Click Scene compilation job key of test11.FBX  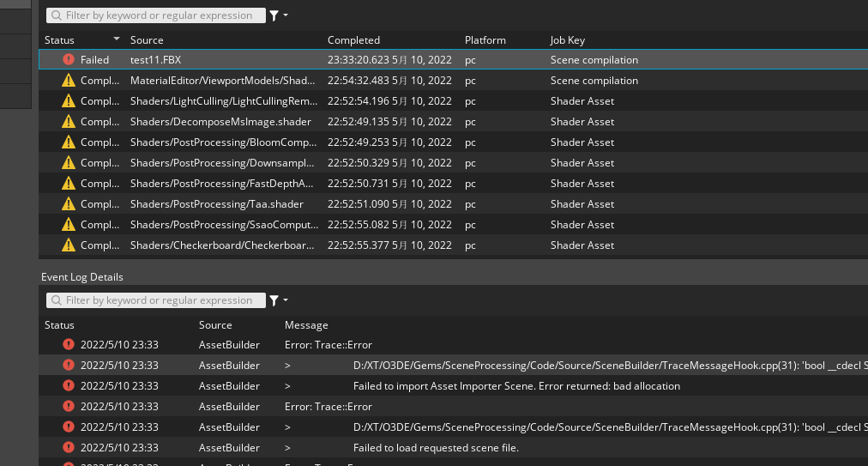[594, 59]
